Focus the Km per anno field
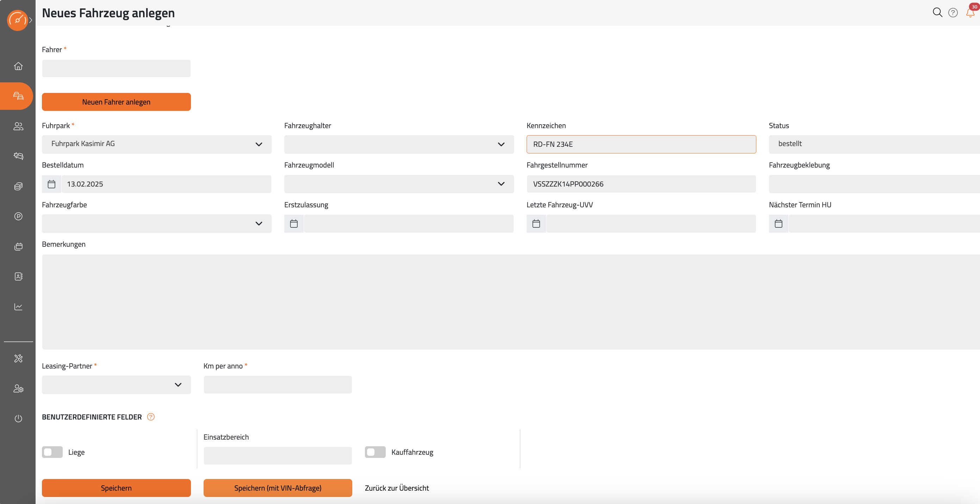The width and height of the screenshot is (980, 504). (x=278, y=385)
